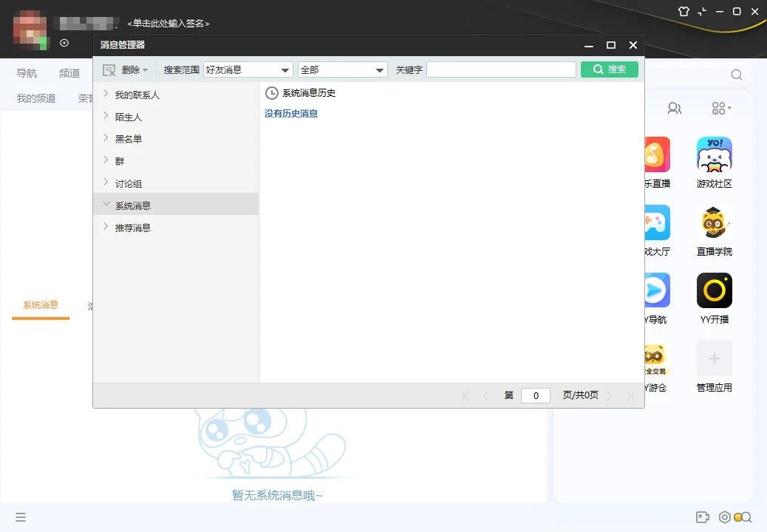Expand the 我的联系人 tree node
This screenshot has width=767, height=532.
pyautogui.click(x=106, y=93)
